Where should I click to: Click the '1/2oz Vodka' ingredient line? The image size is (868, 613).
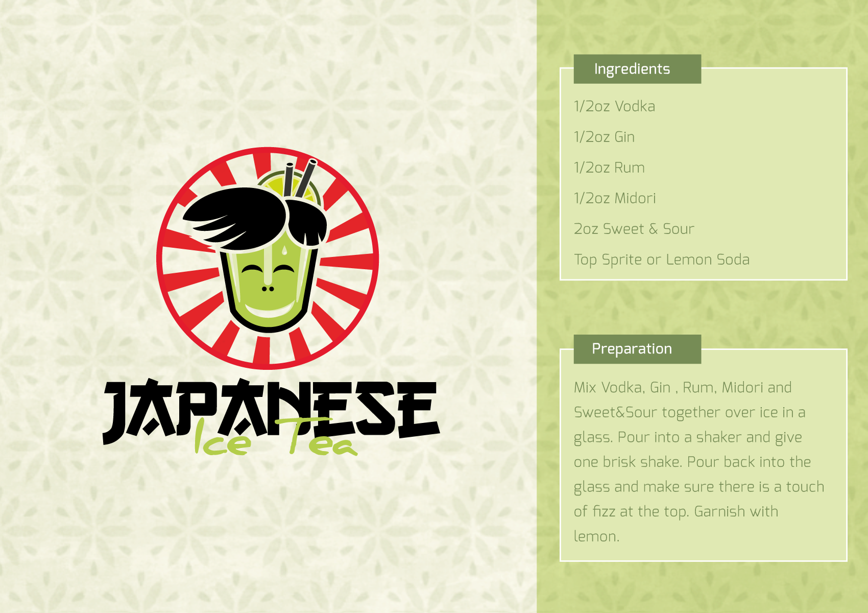pyautogui.click(x=614, y=106)
